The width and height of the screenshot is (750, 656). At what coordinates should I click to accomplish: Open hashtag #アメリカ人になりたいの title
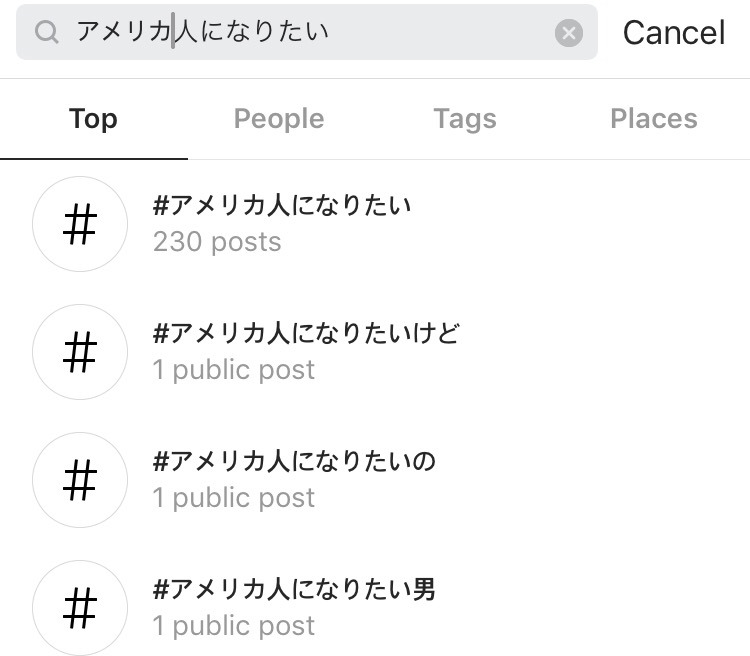point(294,461)
